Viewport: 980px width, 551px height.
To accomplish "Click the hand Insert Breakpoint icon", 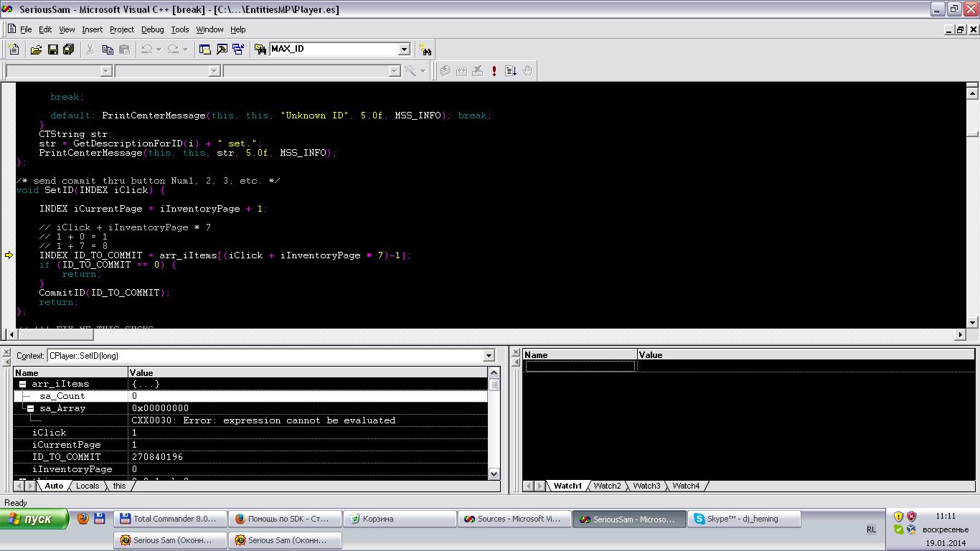I will (527, 70).
